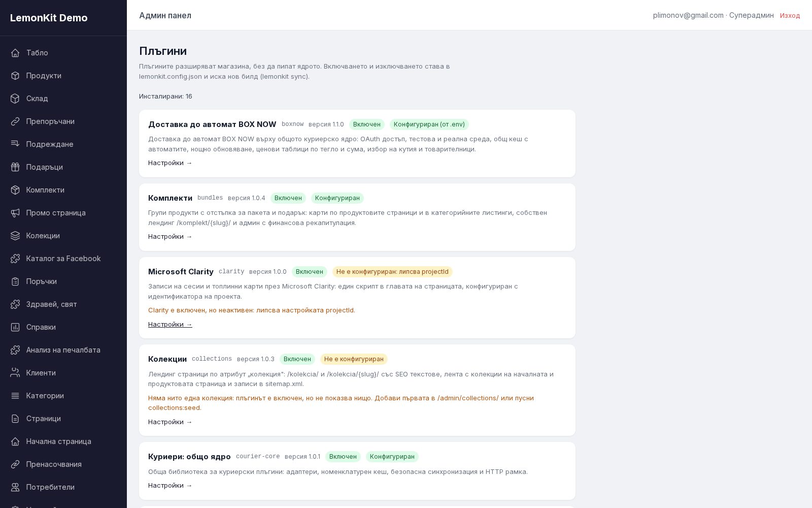Screen dimensions: 812x508
Task: Click the Пренасочвания link icon
Action: (x=15, y=464)
